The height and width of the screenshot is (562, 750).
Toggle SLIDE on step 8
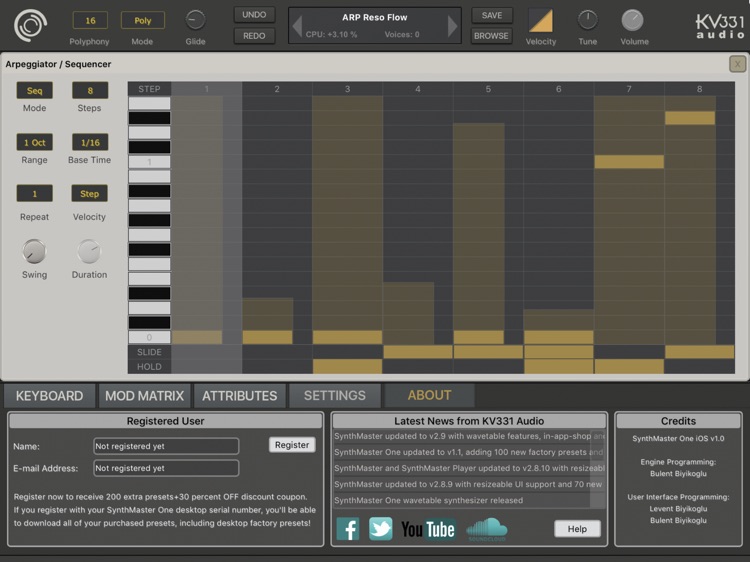click(x=699, y=352)
